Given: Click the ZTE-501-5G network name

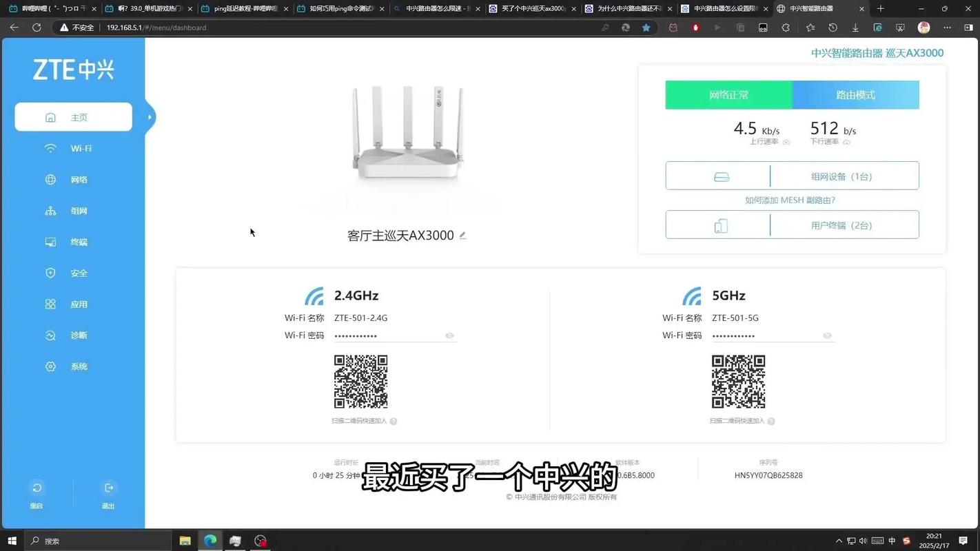Looking at the screenshot, I should coord(735,318).
